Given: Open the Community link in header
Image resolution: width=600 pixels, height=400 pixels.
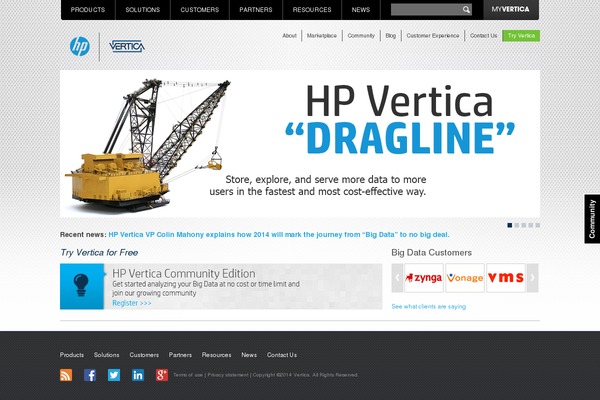Looking at the screenshot, I should [x=361, y=36].
